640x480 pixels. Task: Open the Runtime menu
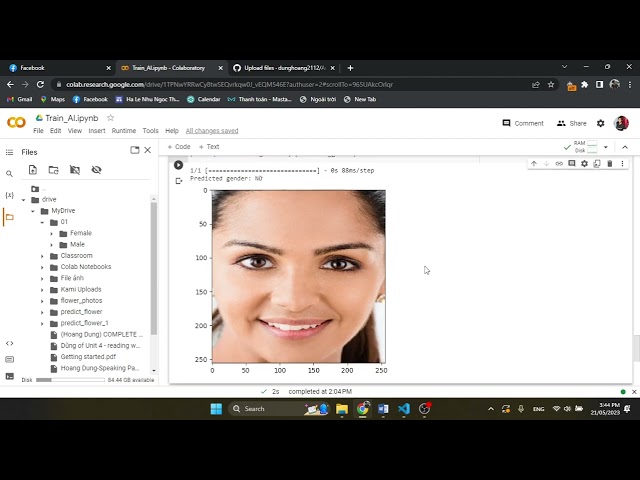point(124,131)
